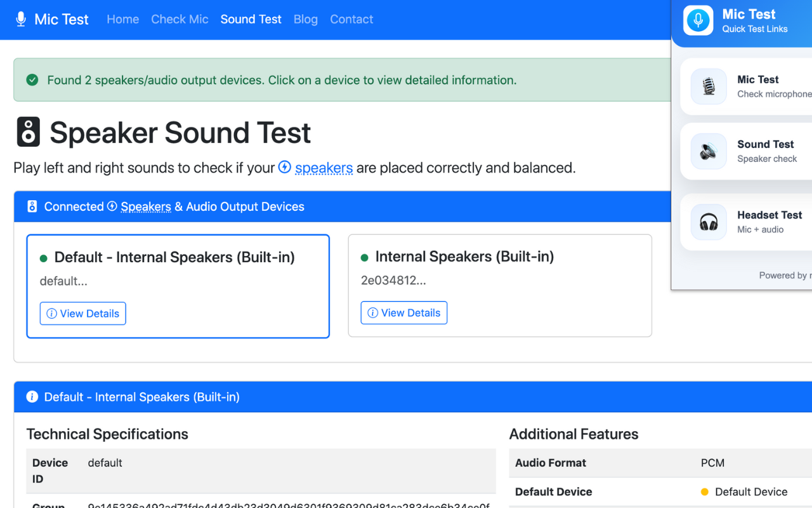This screenshot has height=508, width=812.
Task: Click the Sound Test speaker icon in popup
Action: tap(709, 151)
